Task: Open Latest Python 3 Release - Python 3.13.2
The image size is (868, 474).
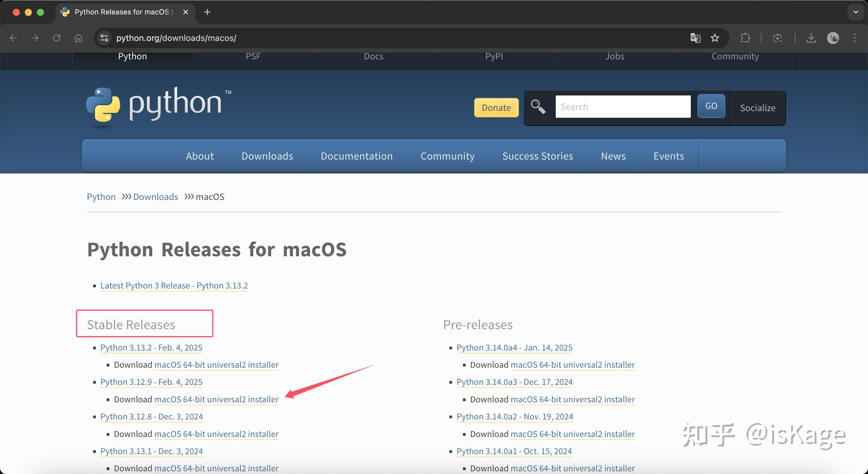Action: coord(174,285)
